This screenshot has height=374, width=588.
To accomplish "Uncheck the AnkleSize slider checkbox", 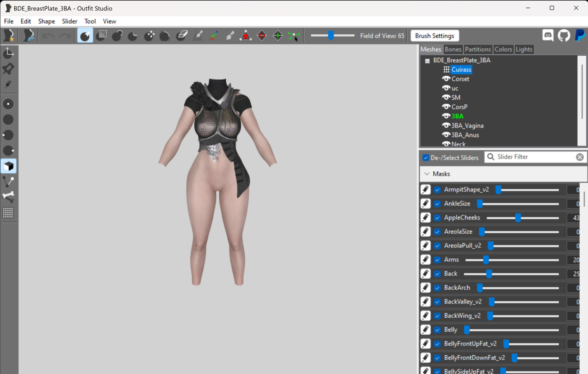I will (x=437, y=204).
